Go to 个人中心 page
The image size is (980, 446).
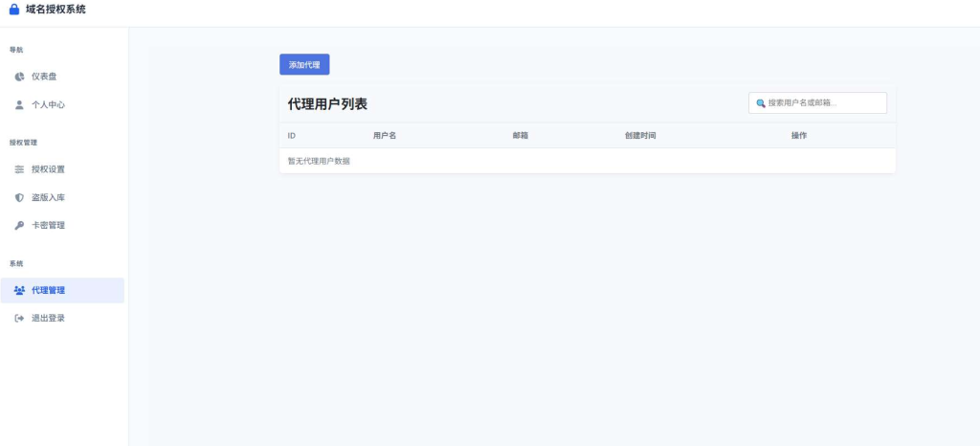[x=62, y=105]
